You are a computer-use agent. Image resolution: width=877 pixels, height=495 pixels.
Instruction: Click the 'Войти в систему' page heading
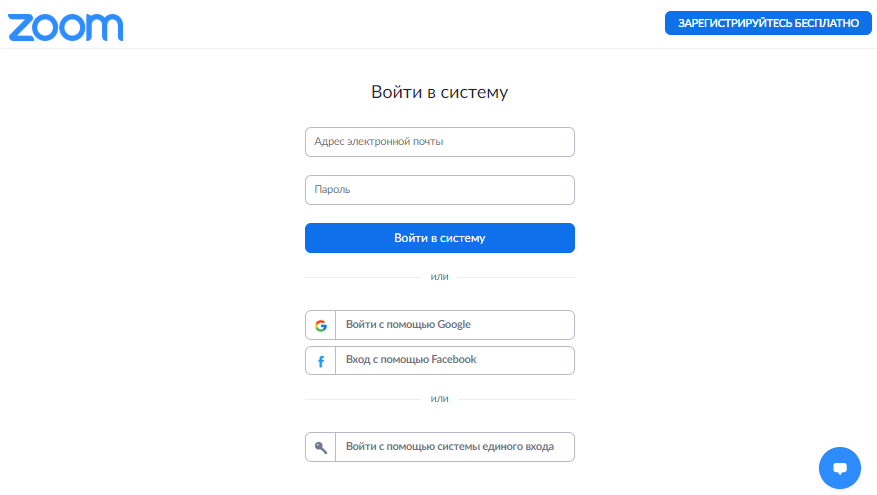pos(440,93)
